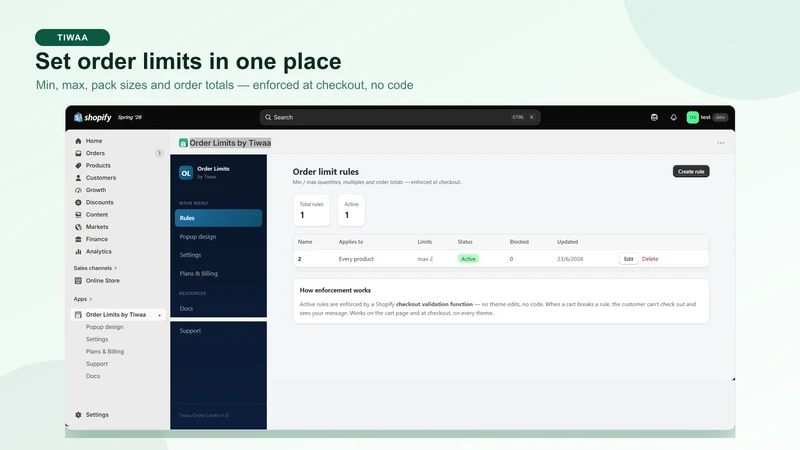Expand the Apps section
Image resolution: width=800 pixels, height=450 pixels.
point(83,299)
